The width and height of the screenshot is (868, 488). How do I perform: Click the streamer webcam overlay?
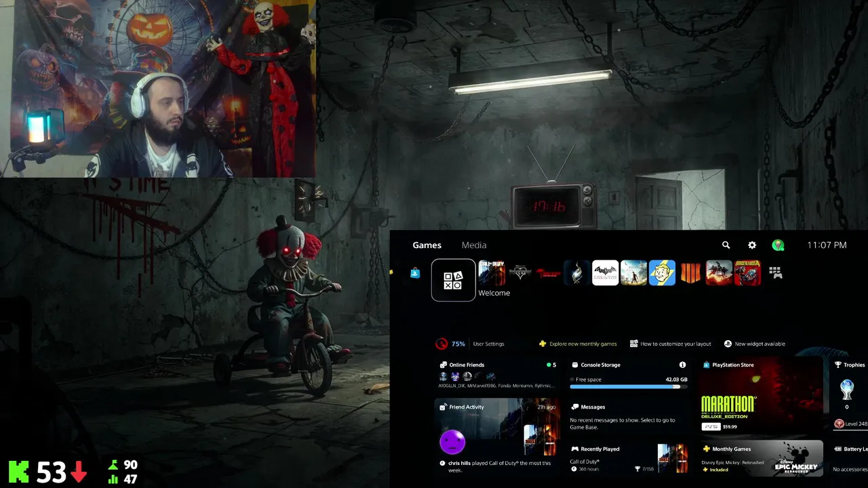point(157,89)
